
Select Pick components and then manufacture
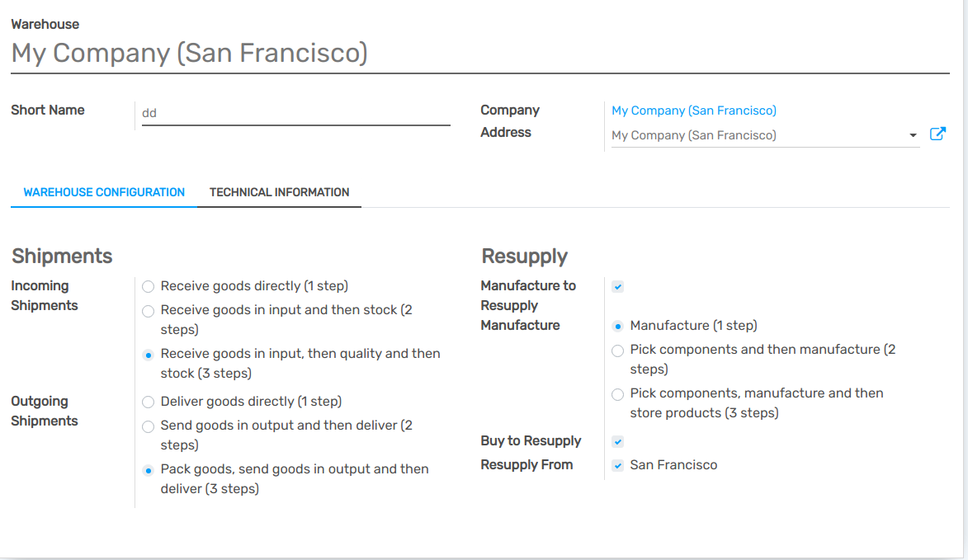pyautogui.click(x=617, y=350)
